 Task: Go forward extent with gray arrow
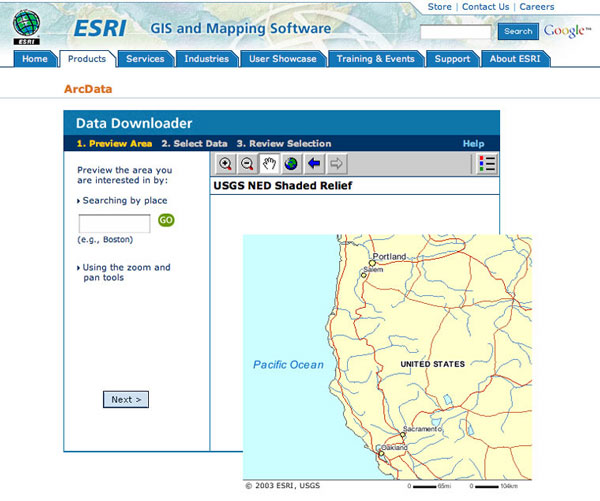(336, 164)
